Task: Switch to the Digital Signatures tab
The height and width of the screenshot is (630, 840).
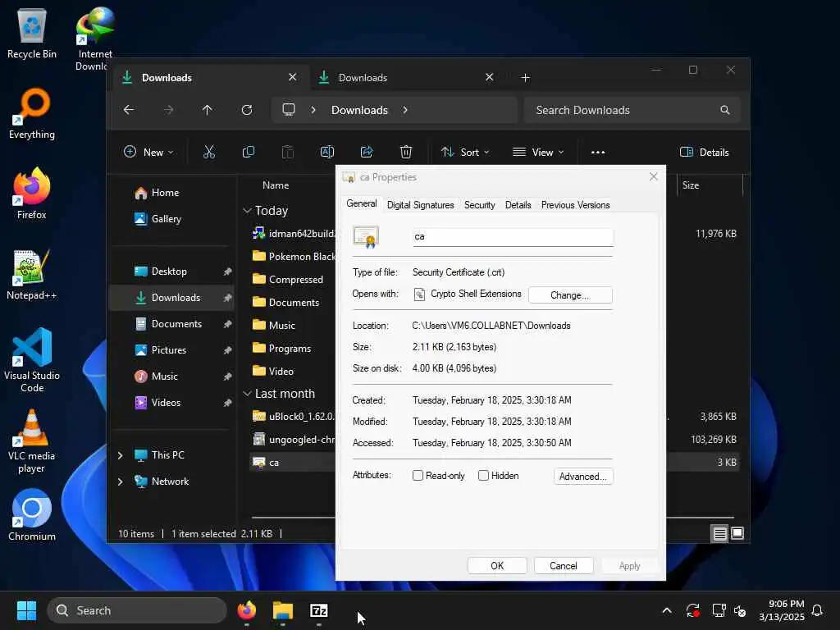Action: (x=420, y=205)
